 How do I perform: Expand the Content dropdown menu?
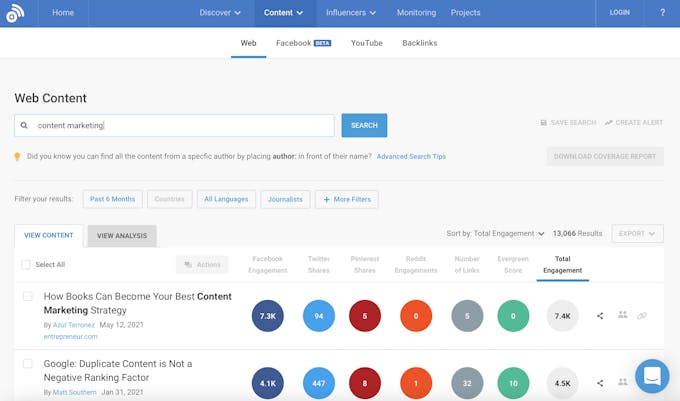[284, 13]
